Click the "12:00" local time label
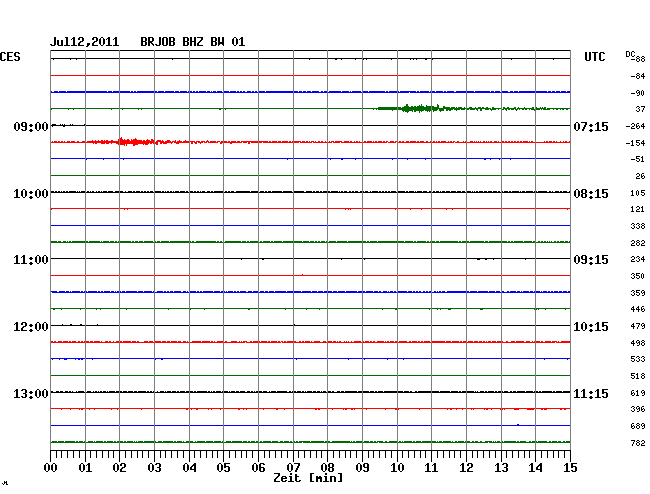Image resolution: width=650 pixels, height=494 pixels. (31, 327)
